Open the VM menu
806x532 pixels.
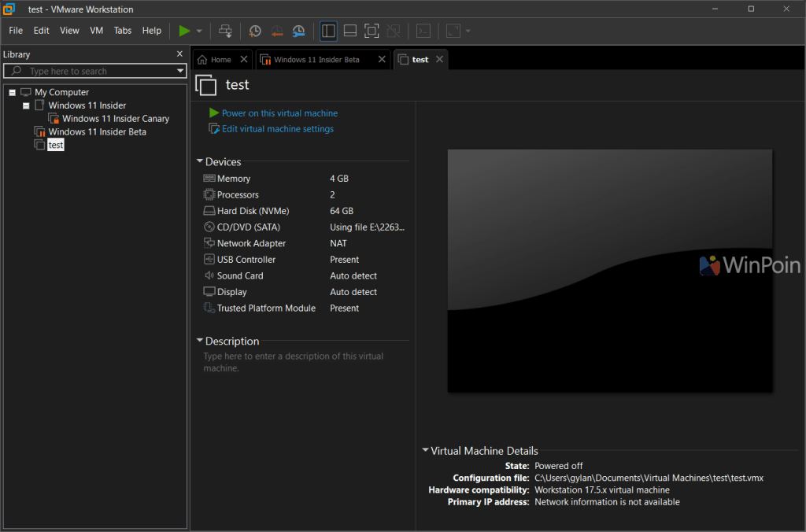point(96,31)
